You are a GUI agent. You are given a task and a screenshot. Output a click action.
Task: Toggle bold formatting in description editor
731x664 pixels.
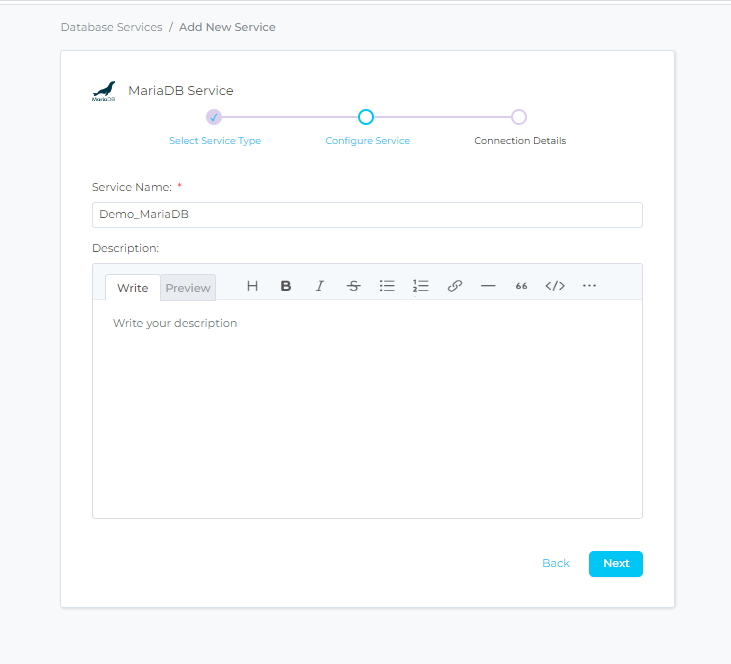coord(286,286)
